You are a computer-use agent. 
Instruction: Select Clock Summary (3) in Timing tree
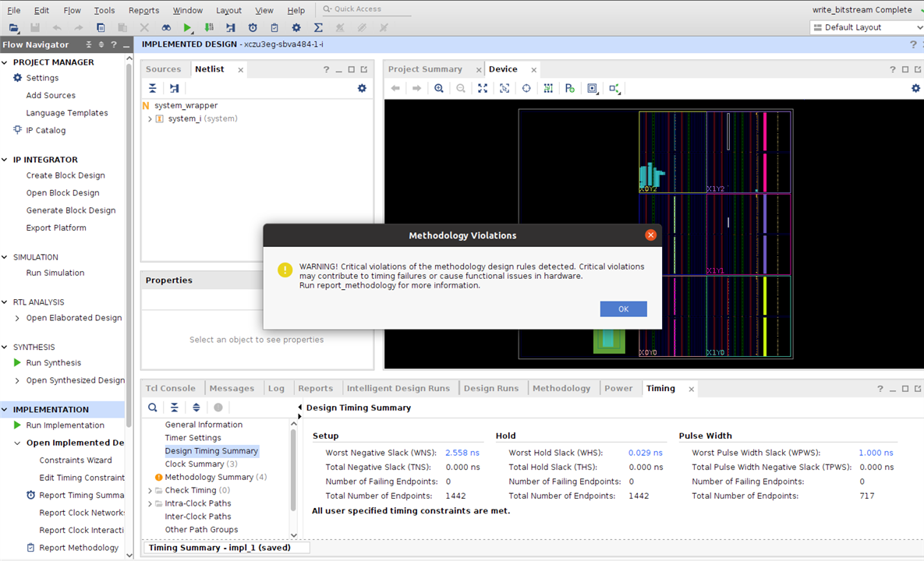click(201, 464)
